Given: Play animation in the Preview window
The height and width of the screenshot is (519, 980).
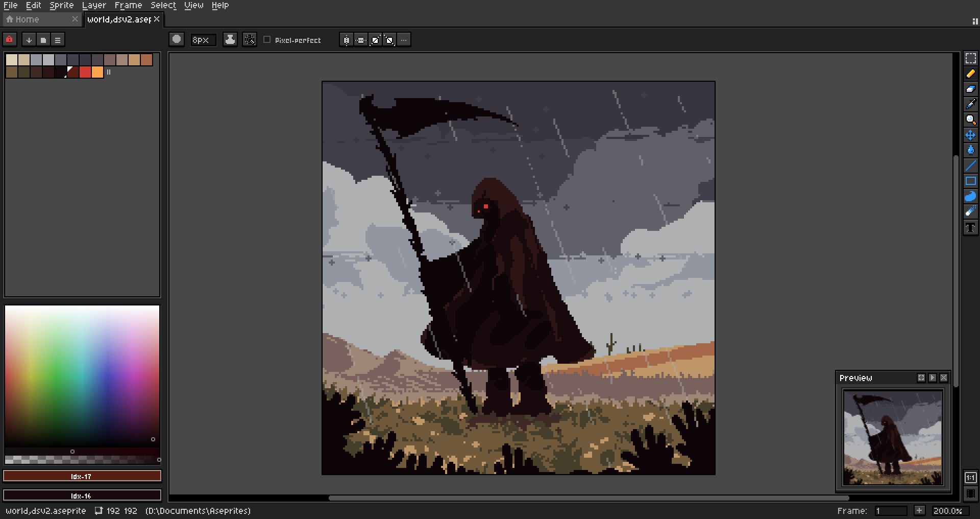Looking at the screenshot, I should coord(933,378).
